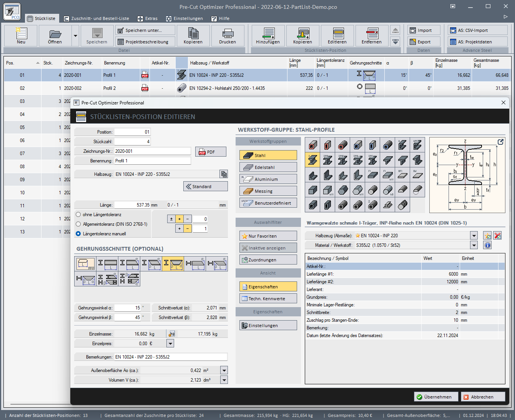Click the PDF button next to Zeichnungs-Nr.
Screen dimensions: 515x420
(211, 152)
